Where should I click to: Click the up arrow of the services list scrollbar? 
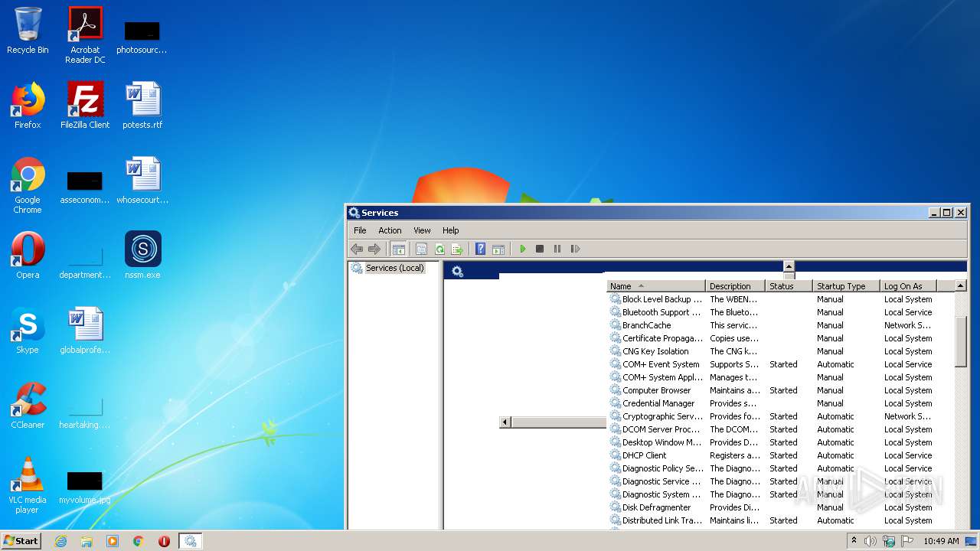(x=961, y=286)
